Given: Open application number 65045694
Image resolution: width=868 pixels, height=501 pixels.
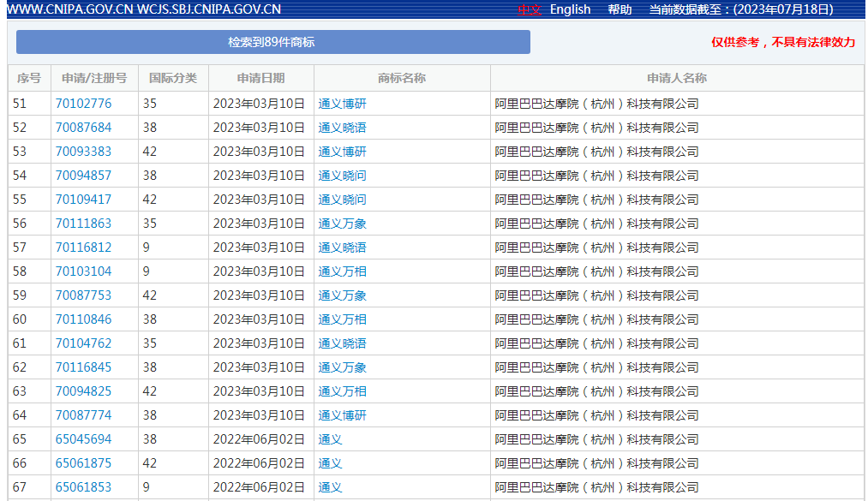Looking at the screenshot, I should point(83,439).
